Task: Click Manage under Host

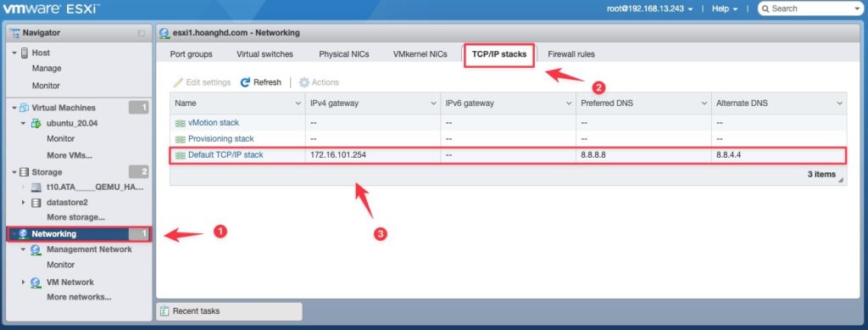Action: 47,69
